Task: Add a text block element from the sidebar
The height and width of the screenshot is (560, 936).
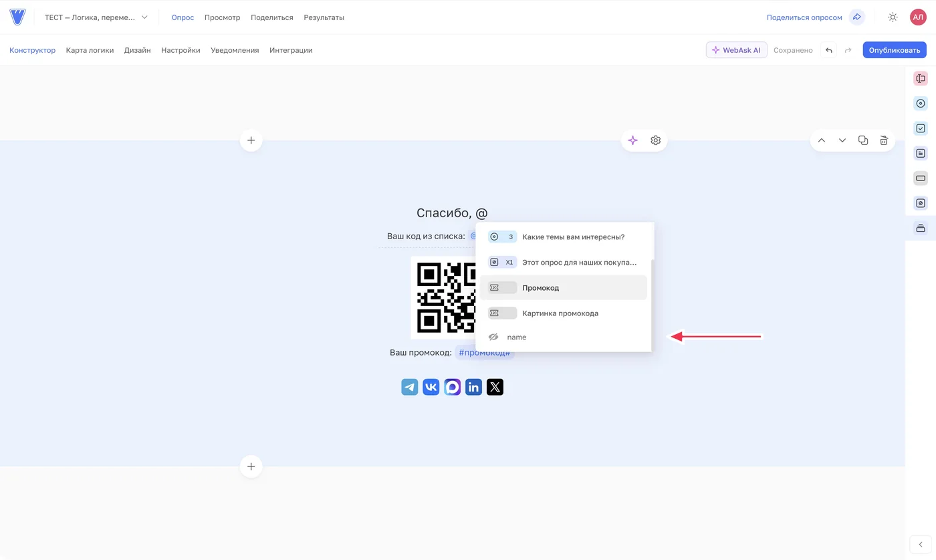Action: point(921,153)
